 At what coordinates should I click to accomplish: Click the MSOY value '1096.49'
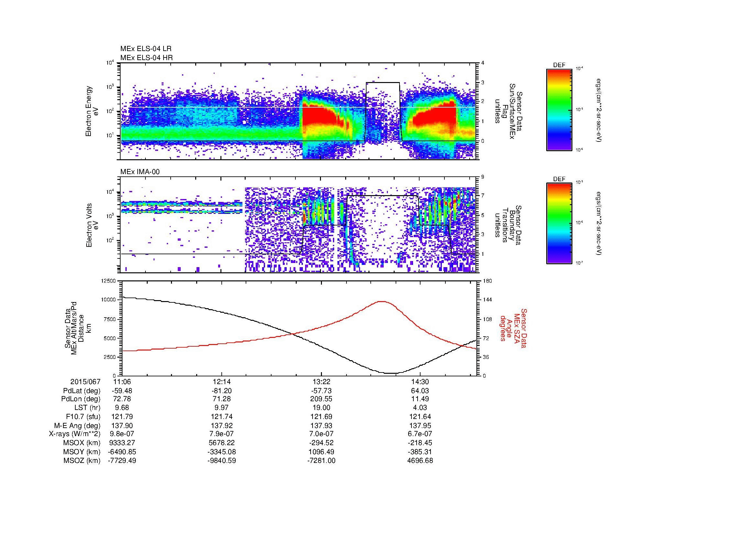(x=321, y=452)
